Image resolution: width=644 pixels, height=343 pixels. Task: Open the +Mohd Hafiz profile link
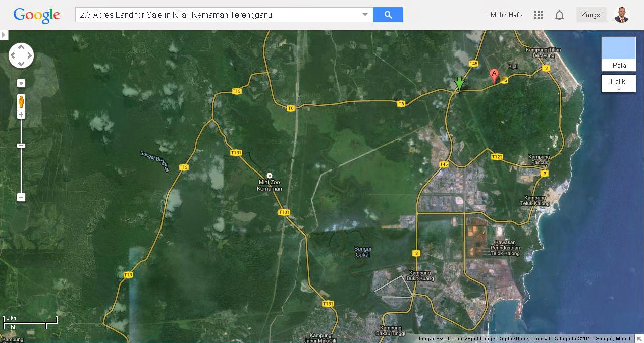(x=505, y=15)
